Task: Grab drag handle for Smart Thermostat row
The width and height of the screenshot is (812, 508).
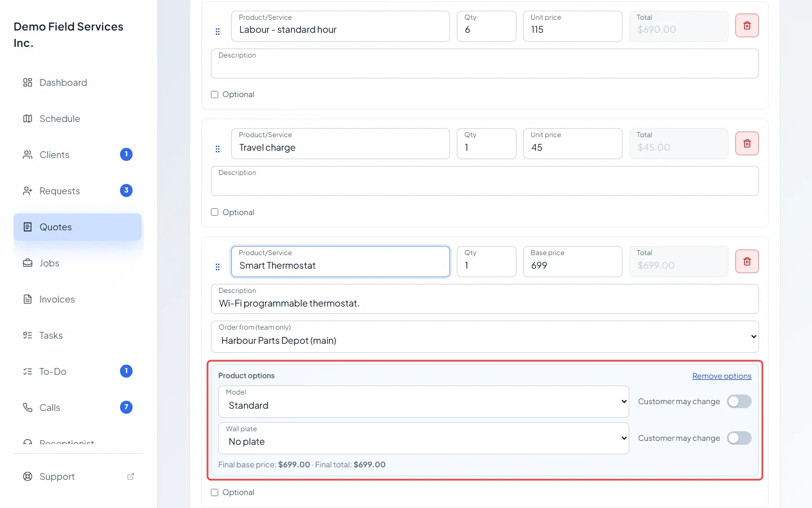Action: click(x=218, y=267)
